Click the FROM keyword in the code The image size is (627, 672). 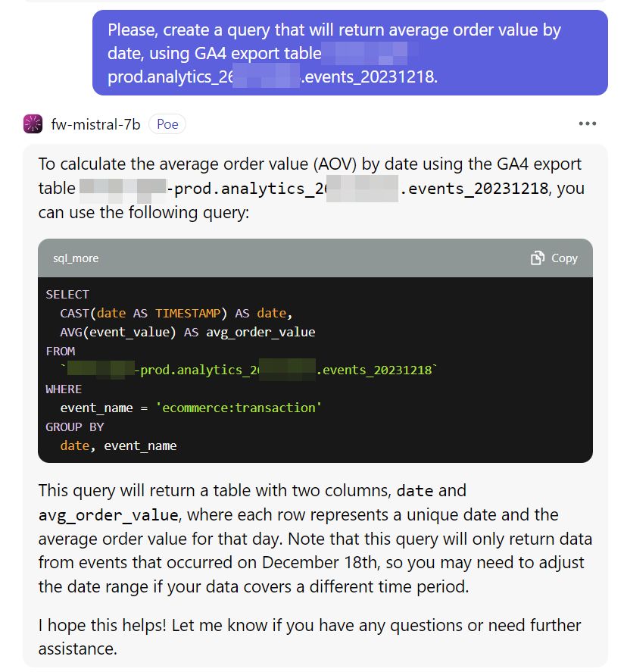click(x=61, y=352)
